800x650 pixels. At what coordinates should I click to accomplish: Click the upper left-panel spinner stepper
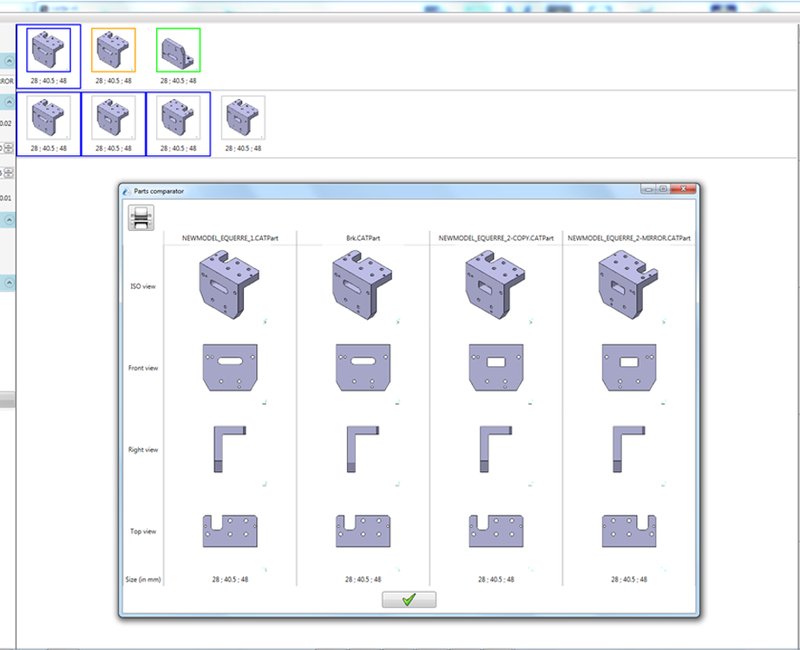(x=8, y=147)
